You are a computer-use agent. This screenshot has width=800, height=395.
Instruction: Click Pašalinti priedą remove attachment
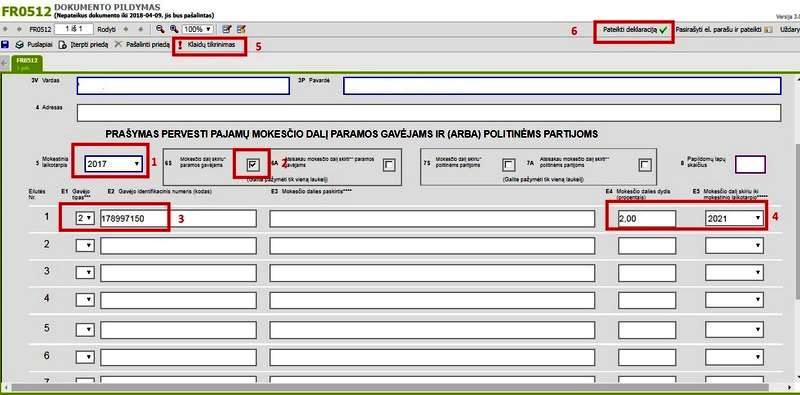pos(142,45)
